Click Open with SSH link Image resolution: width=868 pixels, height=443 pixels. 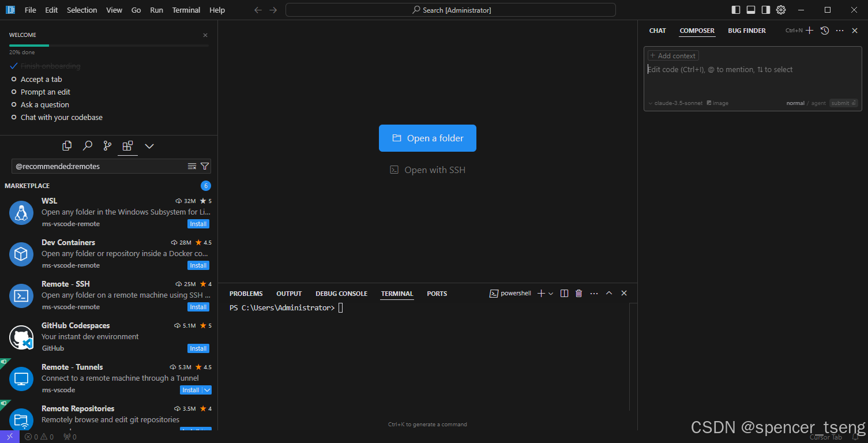point(427,170)
